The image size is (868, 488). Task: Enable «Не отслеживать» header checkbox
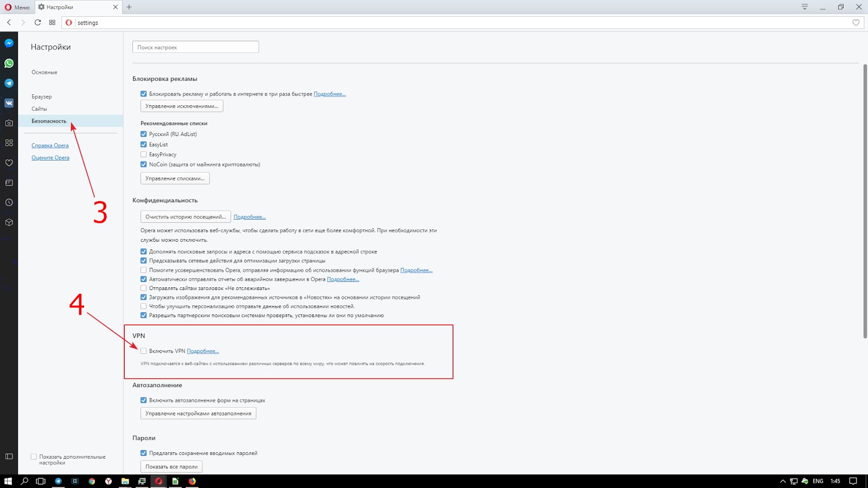144,288
